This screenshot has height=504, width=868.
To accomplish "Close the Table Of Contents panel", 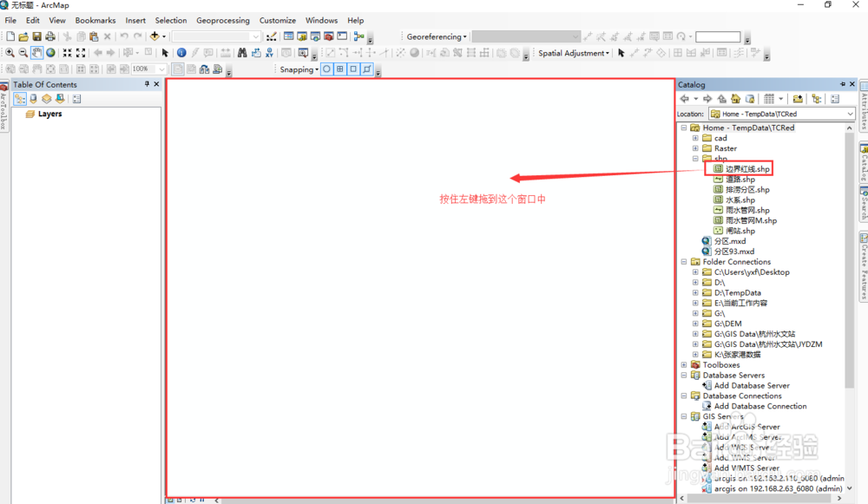I will pos(156,84).
